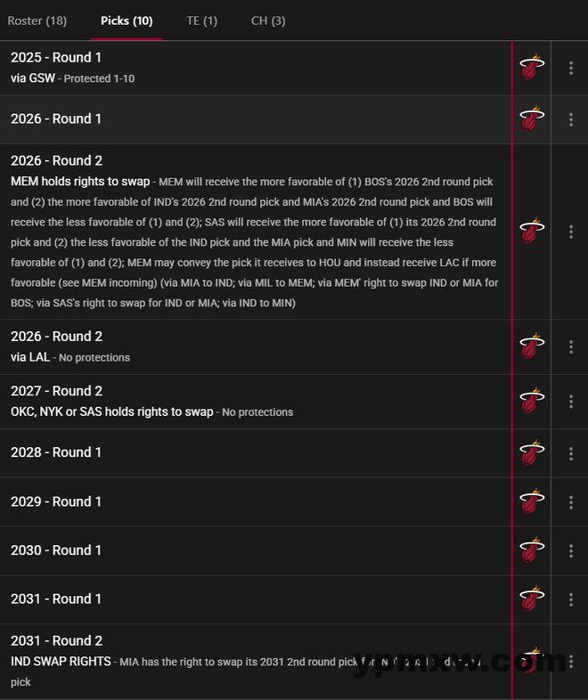Open options menu for 2025 Round 1 pick

pyautogui.click(x=570, y=68)
